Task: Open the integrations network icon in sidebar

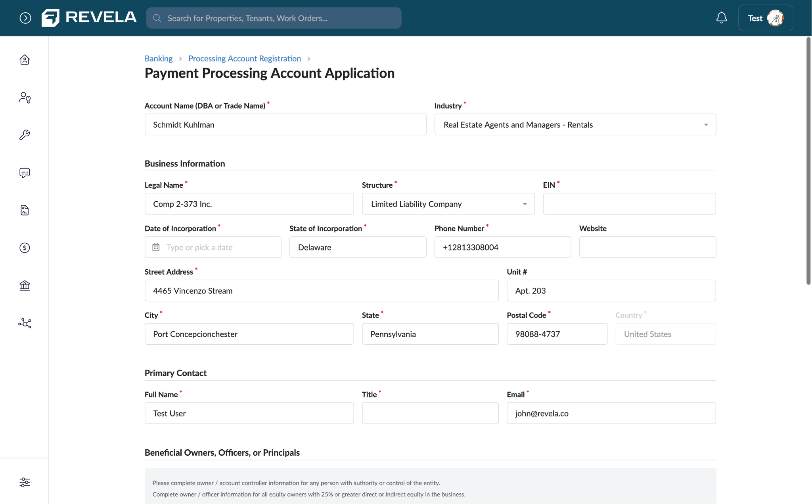Action: [25, 323]
